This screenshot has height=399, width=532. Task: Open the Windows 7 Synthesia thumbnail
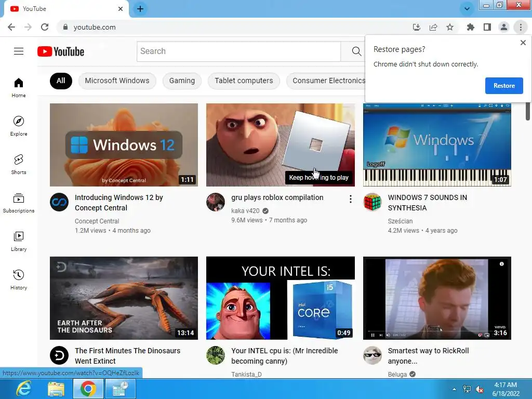[x=437, y=145]
